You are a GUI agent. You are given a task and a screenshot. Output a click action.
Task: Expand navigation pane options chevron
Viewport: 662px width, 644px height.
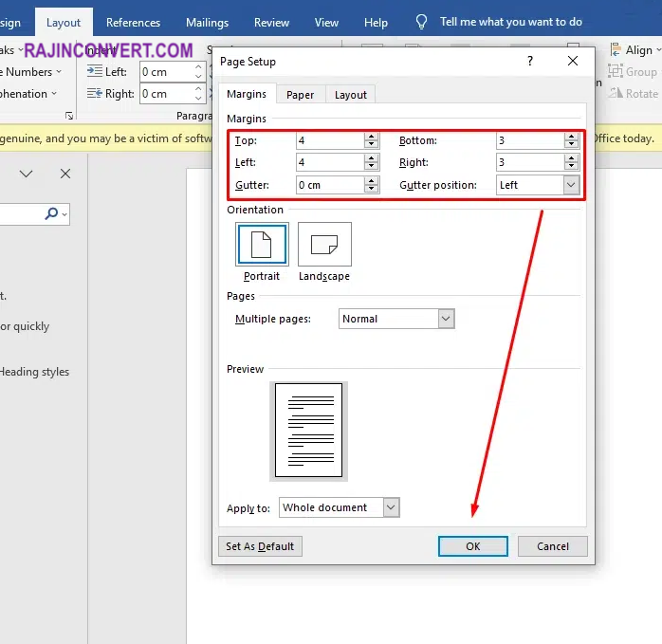point(27,174)
